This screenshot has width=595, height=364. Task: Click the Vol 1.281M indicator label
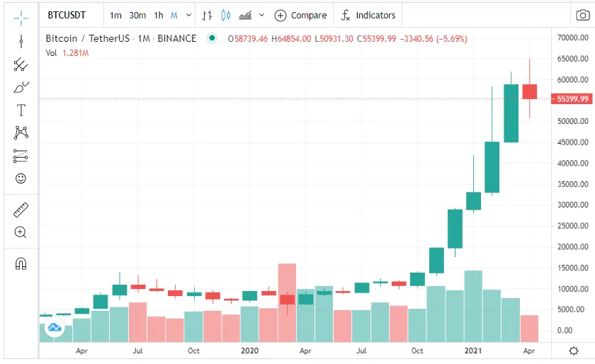pos(67,53)
